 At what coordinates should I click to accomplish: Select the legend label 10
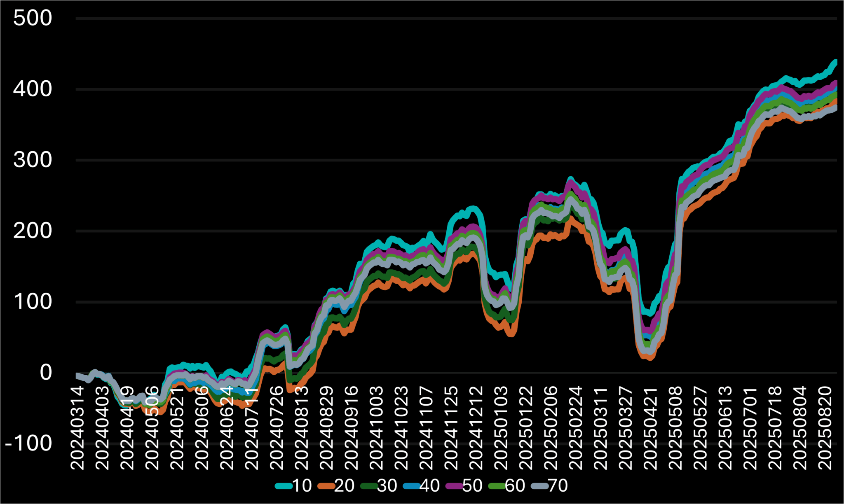tap(302, 486)
